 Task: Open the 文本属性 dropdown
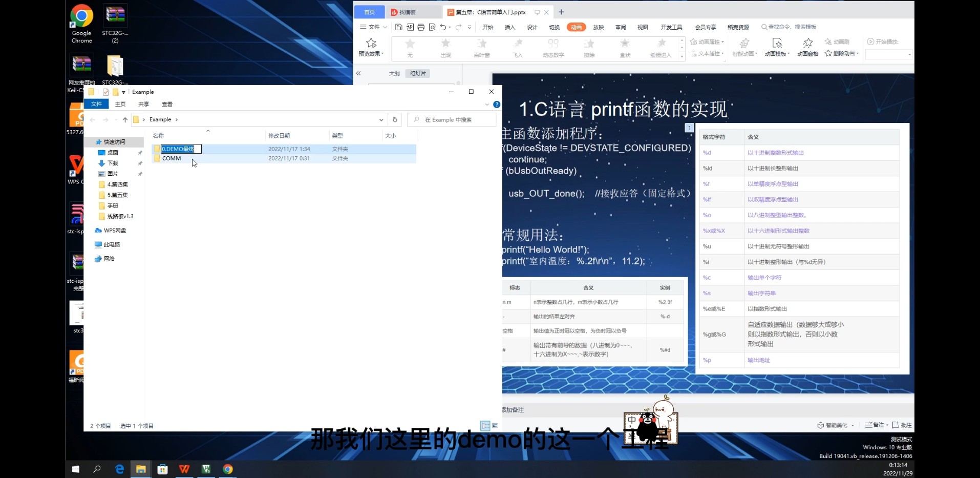(707, 53)
